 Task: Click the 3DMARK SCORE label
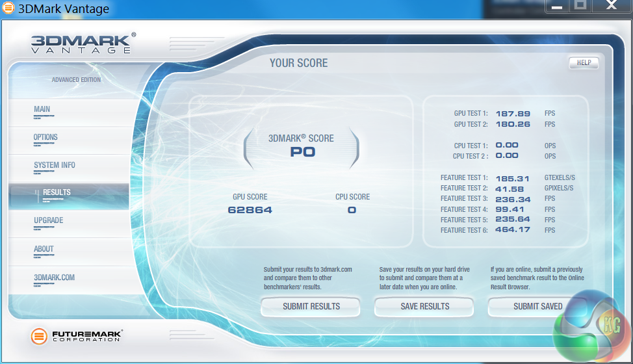coord(301,138)
